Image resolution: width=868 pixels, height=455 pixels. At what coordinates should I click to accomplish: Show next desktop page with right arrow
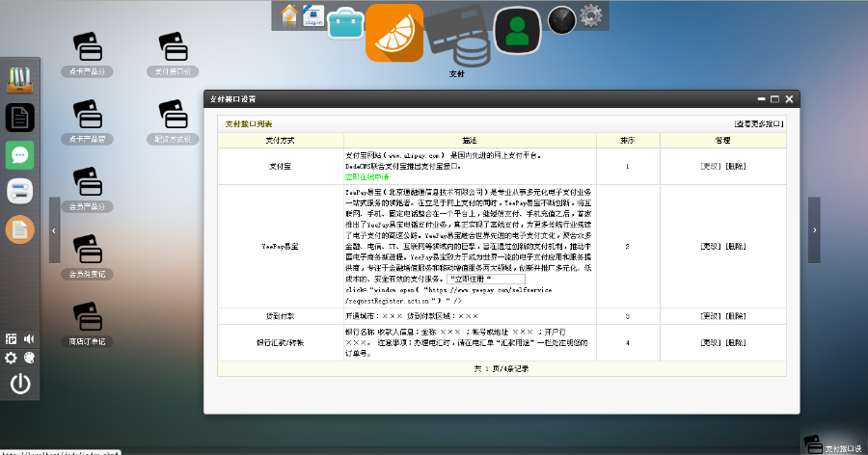(x=814, y=229)
